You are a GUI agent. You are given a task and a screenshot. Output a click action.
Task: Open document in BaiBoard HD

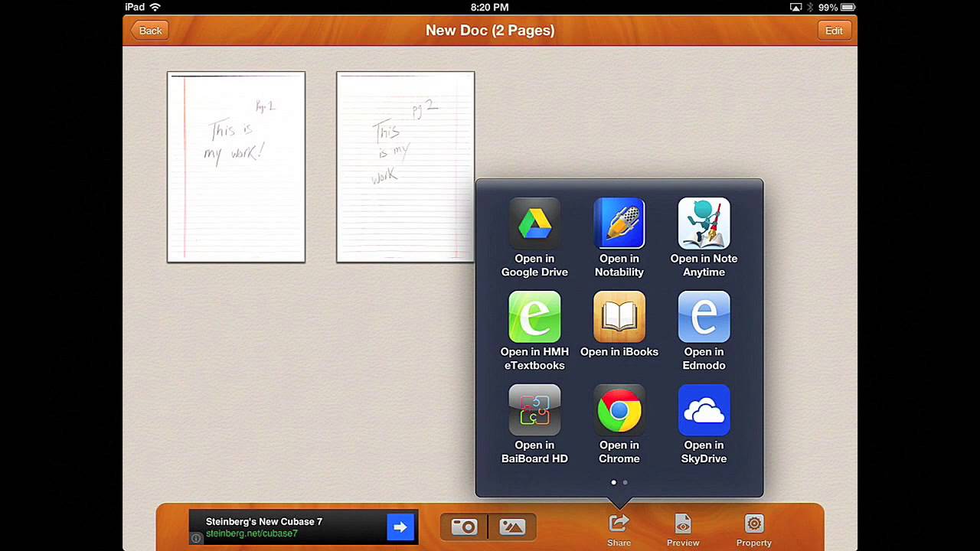pos(534,425)
